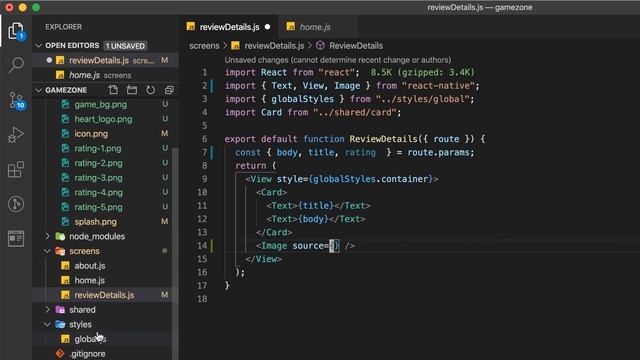Click the explorer sidebar vertical scrollbar
The image size is (640, 360).
click(x=175, y=253)
